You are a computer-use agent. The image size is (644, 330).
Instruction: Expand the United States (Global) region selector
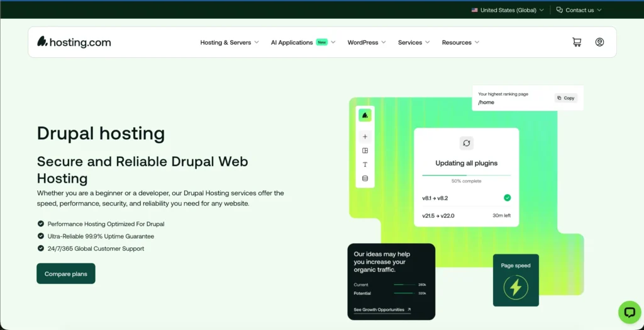pos(508,10)
